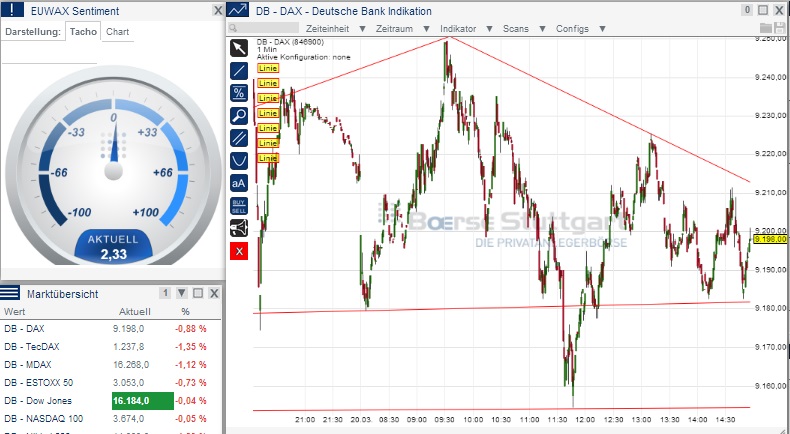Open the Scans menu

(x=516, y=29)
